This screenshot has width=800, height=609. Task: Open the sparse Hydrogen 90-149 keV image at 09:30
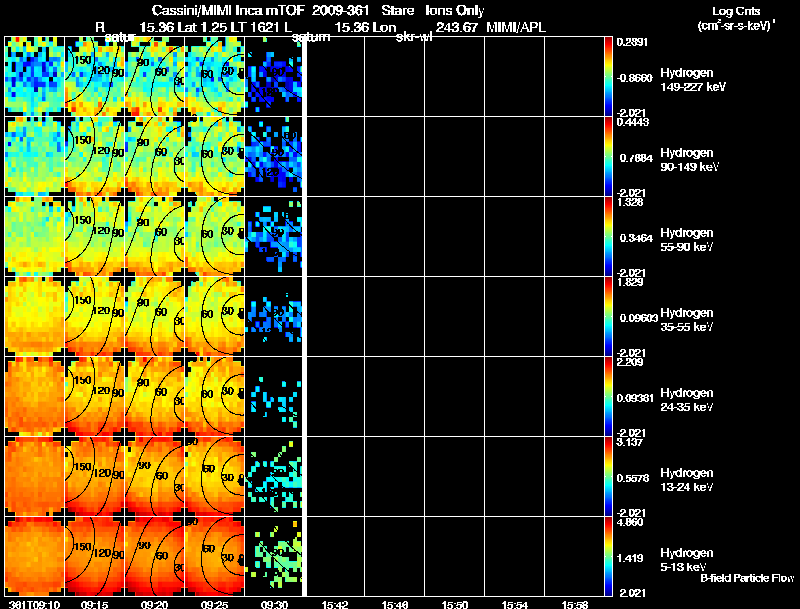click(x=274, y=157)
